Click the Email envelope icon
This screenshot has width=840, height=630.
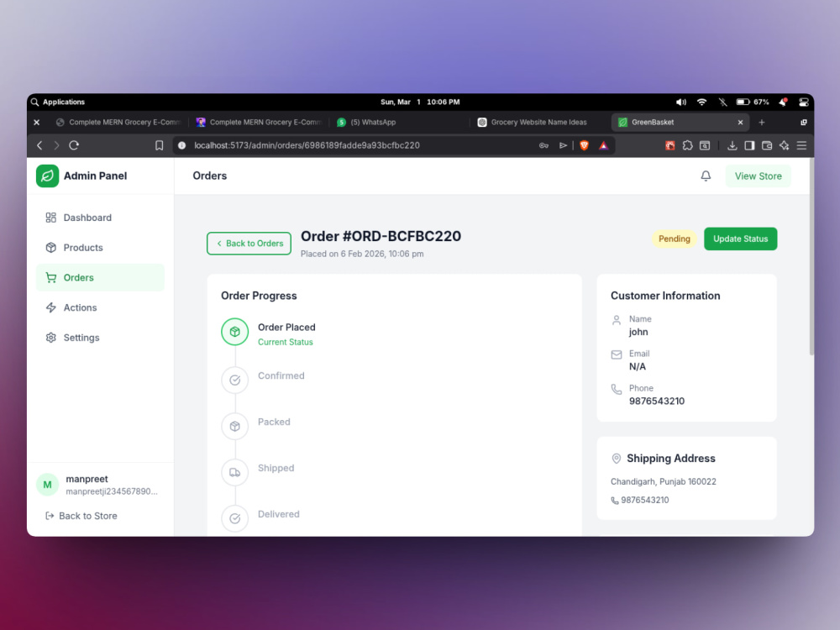click(x=617, y=354)
